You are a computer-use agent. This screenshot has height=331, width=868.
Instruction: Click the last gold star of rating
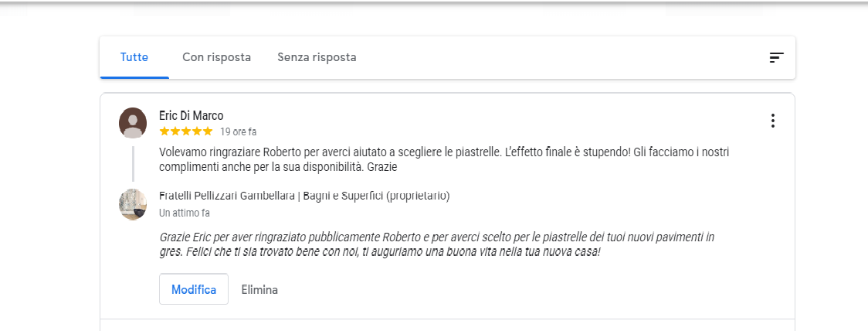coord(208,132)
